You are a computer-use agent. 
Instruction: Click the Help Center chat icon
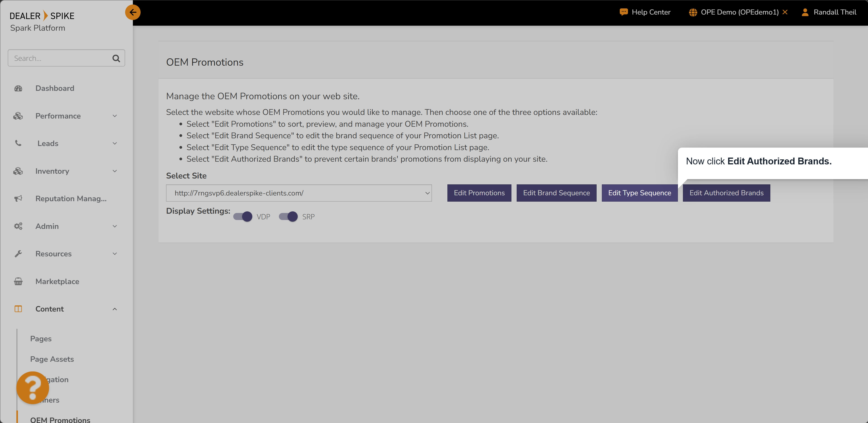[x=623, y=12]
